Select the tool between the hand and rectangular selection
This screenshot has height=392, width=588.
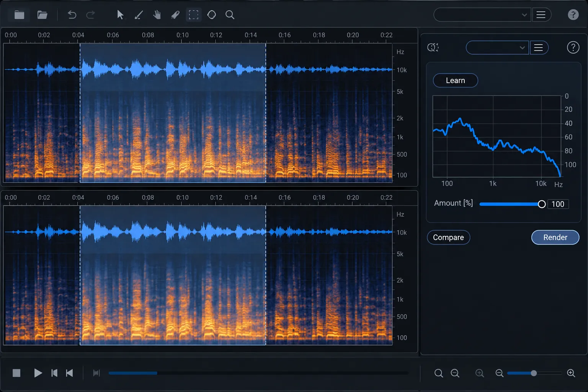pos(175,15)
